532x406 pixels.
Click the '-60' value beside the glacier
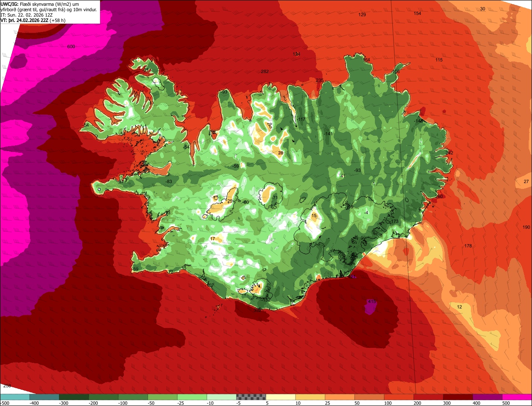point(245,202)
